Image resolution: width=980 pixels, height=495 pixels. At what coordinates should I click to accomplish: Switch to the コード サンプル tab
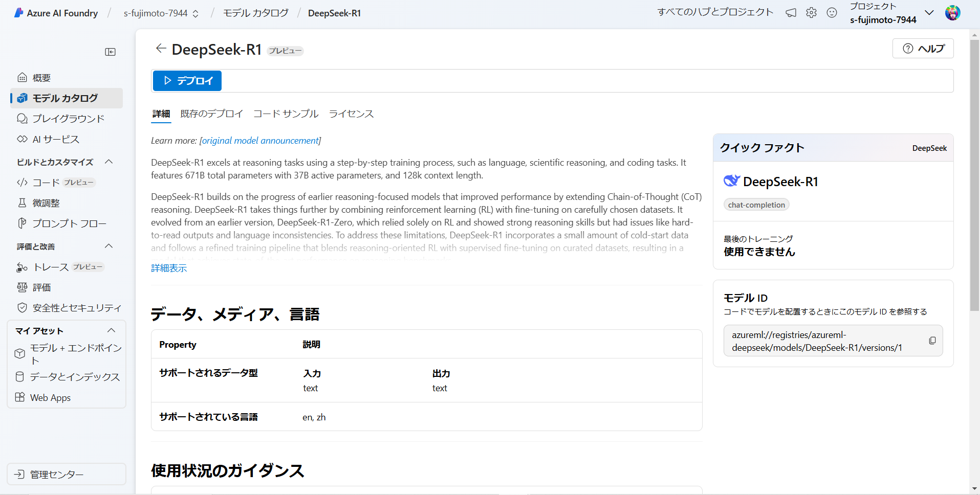[286, 114]
